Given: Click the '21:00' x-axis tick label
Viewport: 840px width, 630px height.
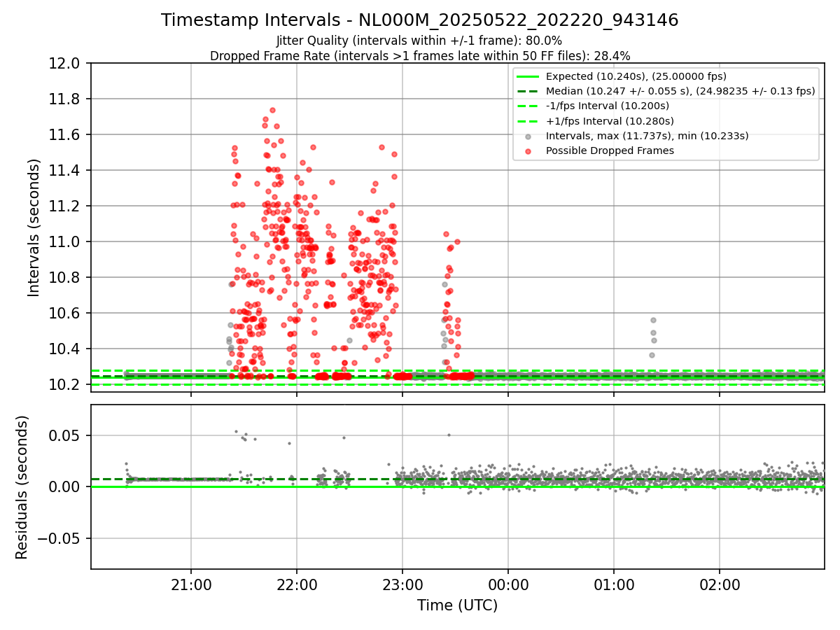Looking at the screenshot, I should [x=191, y=584].
